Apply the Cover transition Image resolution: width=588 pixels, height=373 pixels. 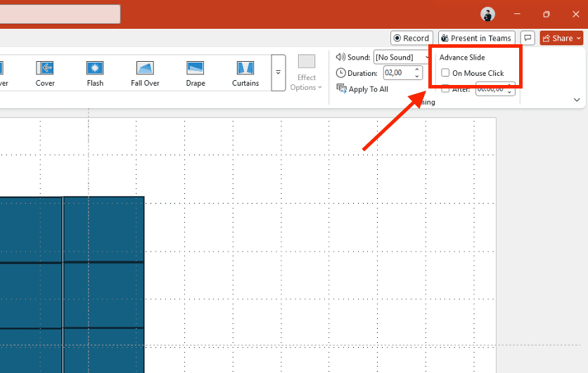[x=45, y=74]
